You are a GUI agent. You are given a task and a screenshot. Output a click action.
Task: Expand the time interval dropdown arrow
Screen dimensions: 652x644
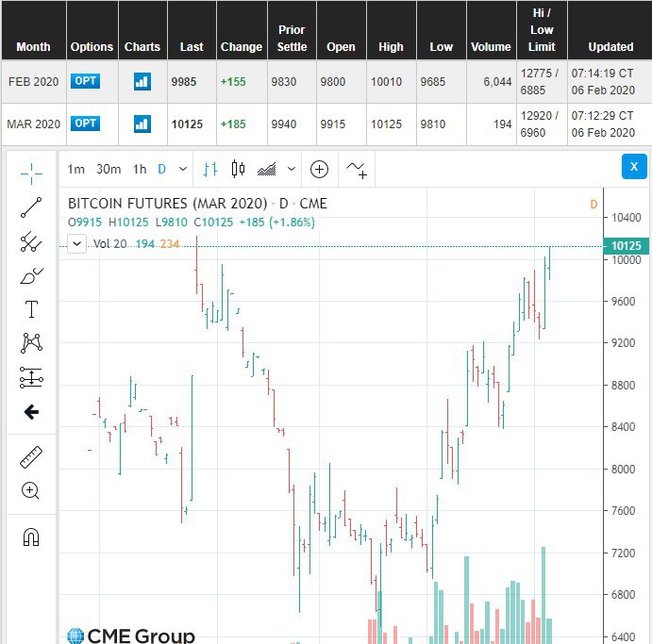click(x=183, y=170)
